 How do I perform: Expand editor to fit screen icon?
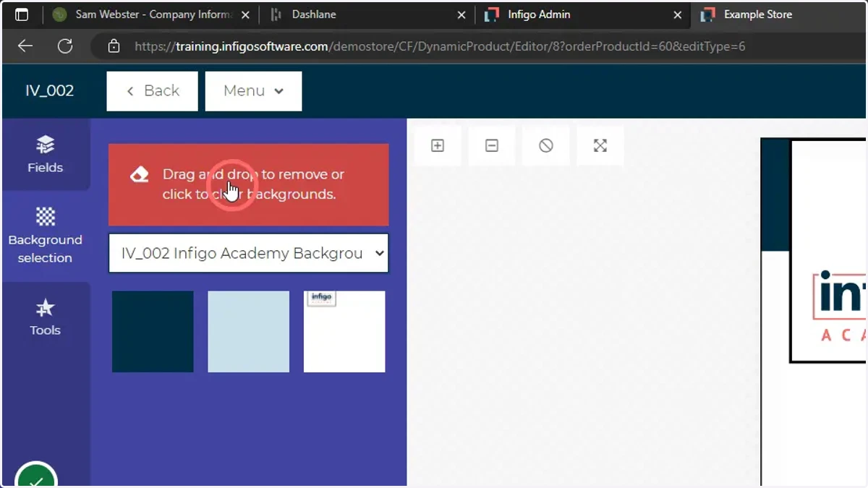pyautogui.click(x=600, y=145)
